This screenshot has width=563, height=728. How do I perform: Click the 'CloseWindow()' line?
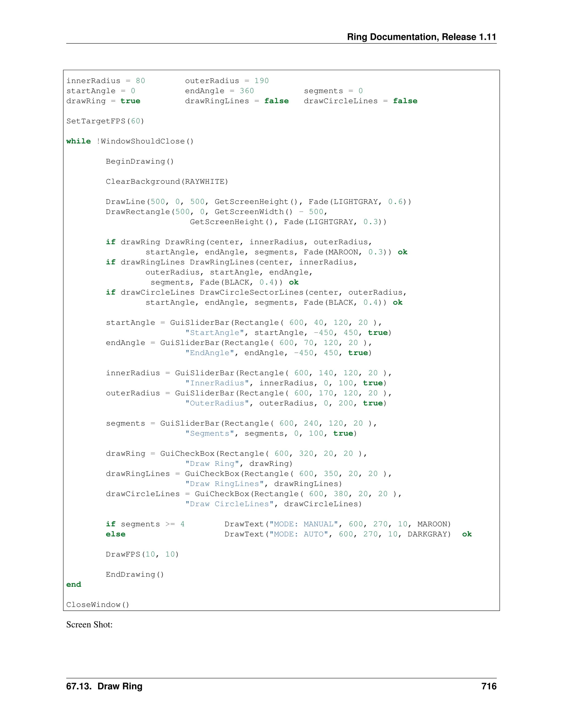pyautogui.click(x=98, y=605)
